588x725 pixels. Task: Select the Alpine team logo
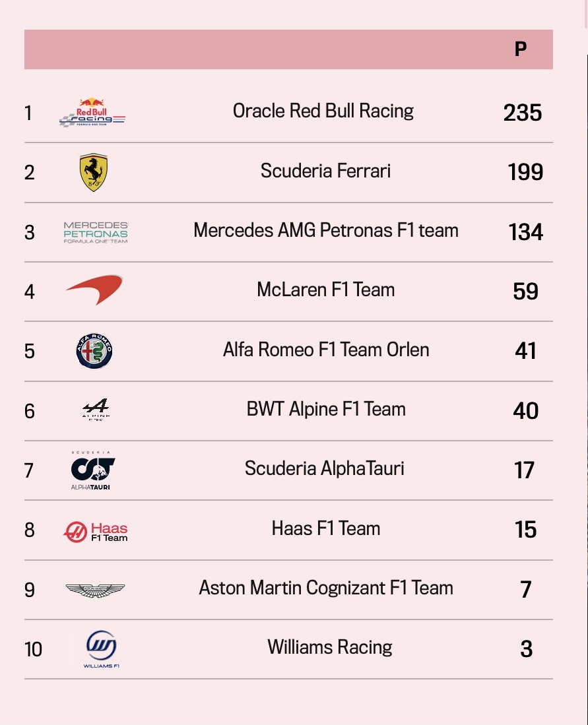point(96,409)
